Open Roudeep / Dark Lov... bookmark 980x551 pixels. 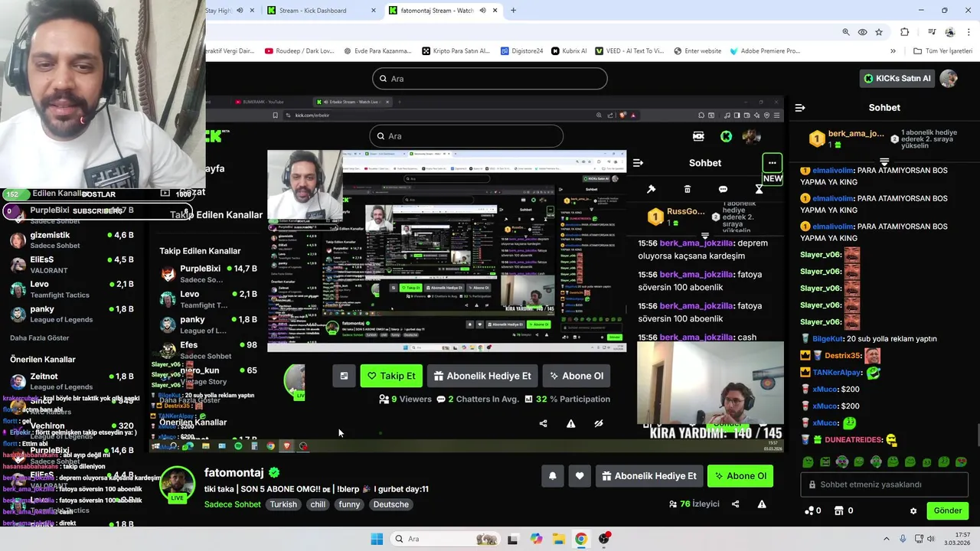pos(299,51)
